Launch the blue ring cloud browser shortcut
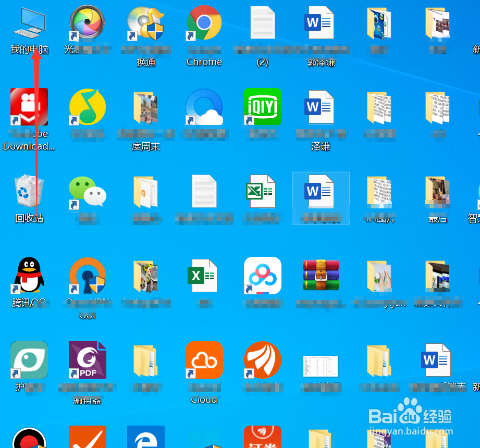480x448 pixels. tap(204, 107)
